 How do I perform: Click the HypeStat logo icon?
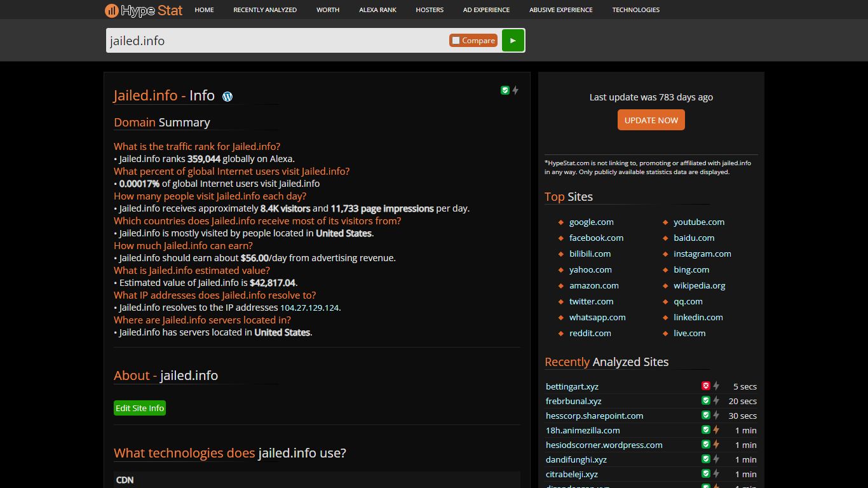(x=111, y=10)
